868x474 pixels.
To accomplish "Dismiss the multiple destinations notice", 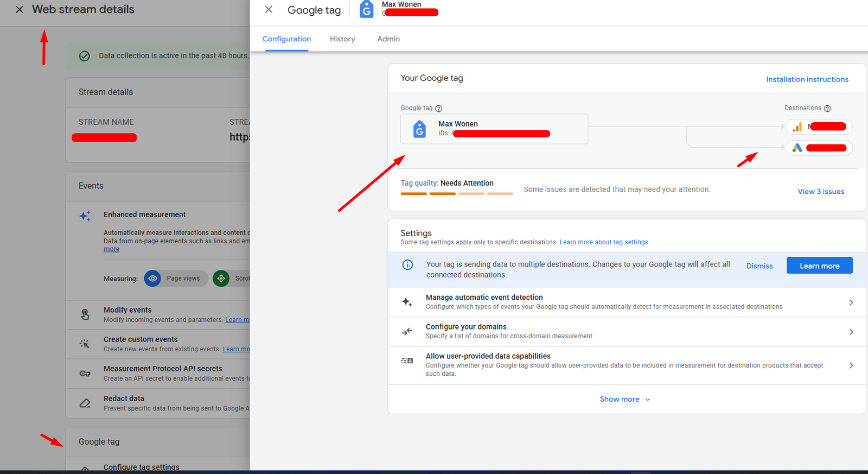I will (759, 266).
